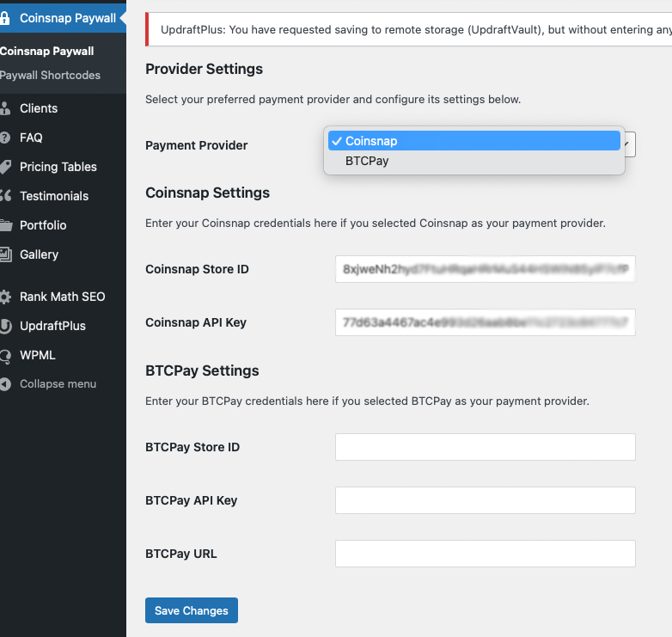Click the Collapse menu arrow icon
Viewport: 672px width, 637px height.
click(x=5, y=384)
